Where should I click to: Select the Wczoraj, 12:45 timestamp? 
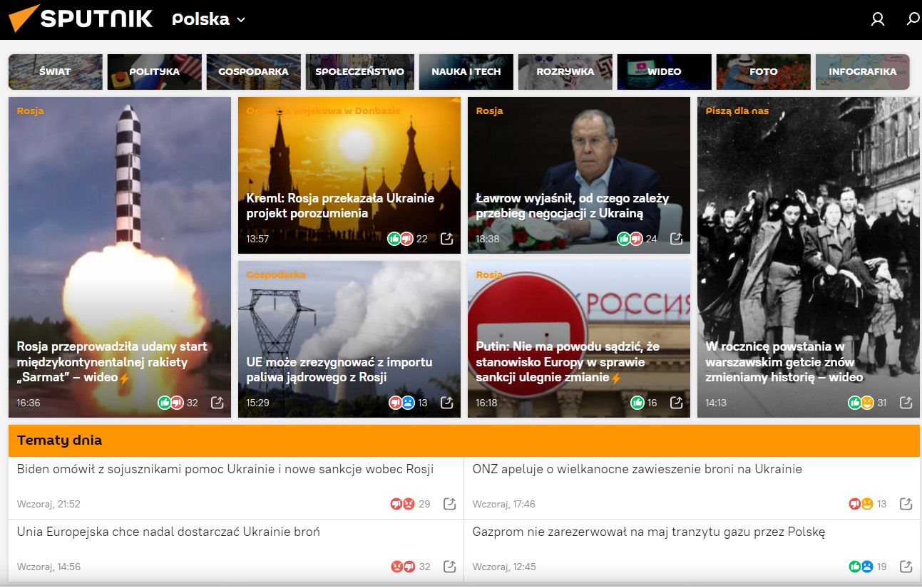(x=504, y=567)
